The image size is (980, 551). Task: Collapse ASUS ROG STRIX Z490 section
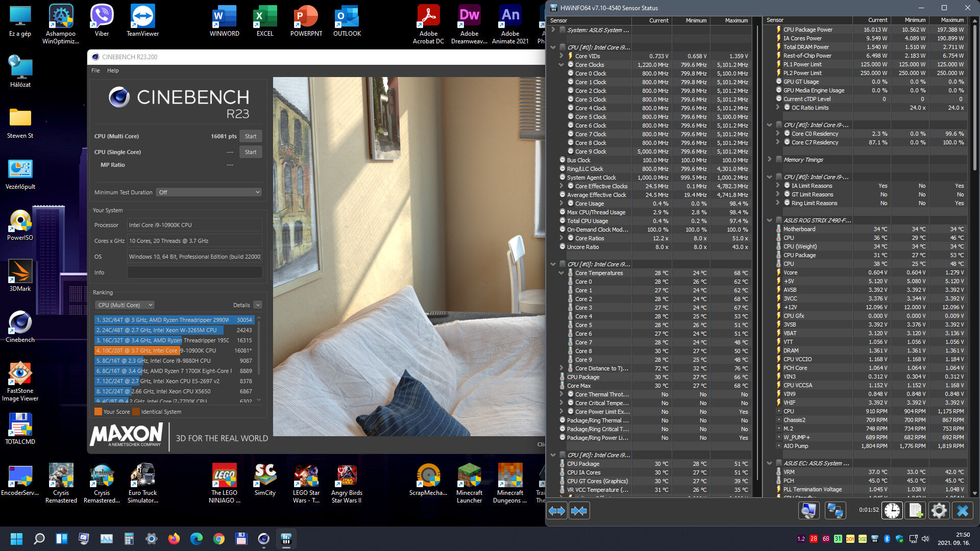point(769,220)
